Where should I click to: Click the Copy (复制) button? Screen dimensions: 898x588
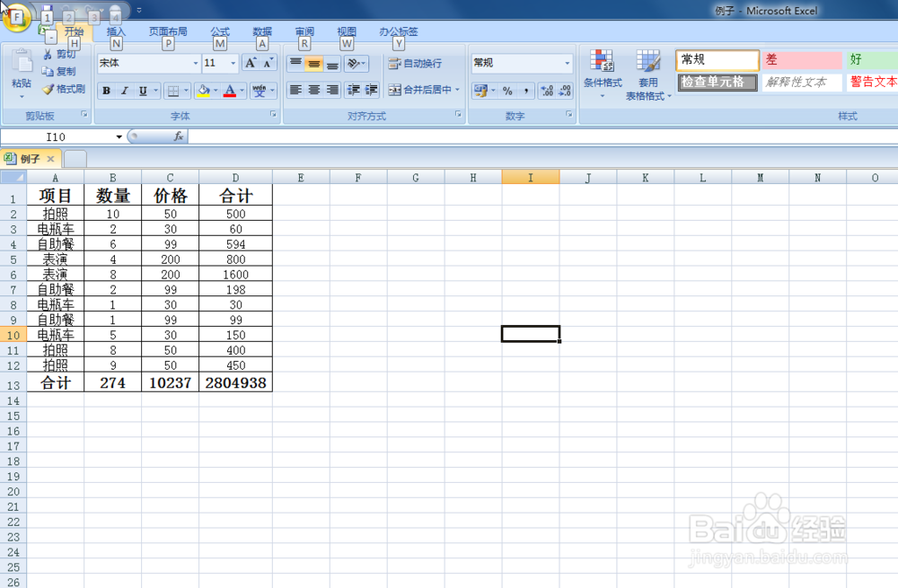tap(59, 71)
